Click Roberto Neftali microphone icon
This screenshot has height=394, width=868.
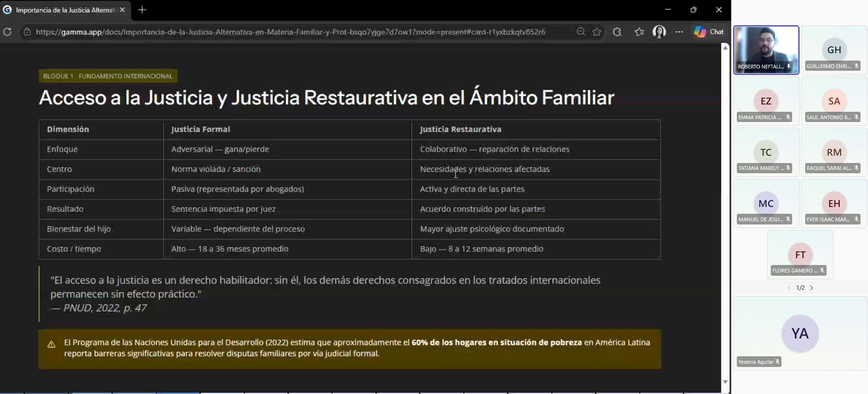(788, 67)
